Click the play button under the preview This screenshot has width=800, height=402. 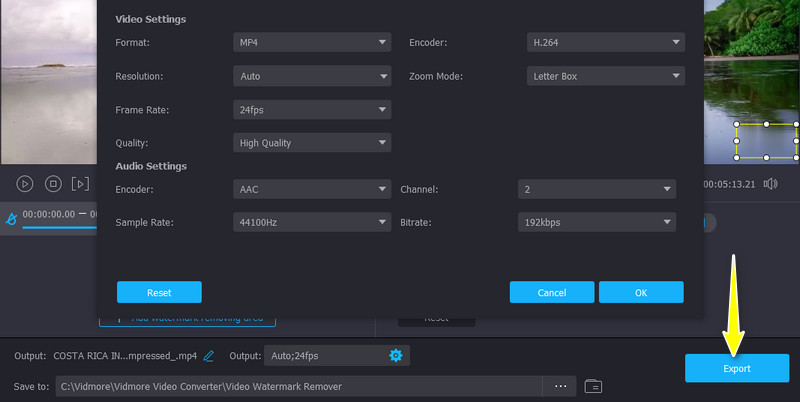point(25,184)
